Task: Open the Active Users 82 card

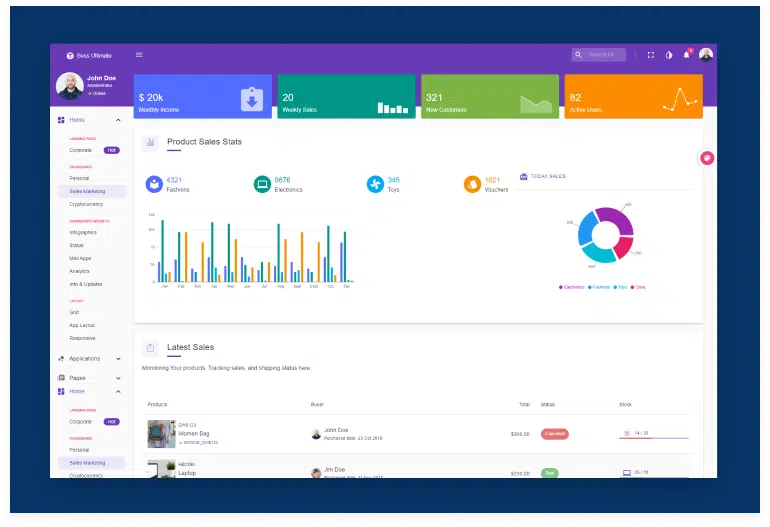Action: (633, 96)
